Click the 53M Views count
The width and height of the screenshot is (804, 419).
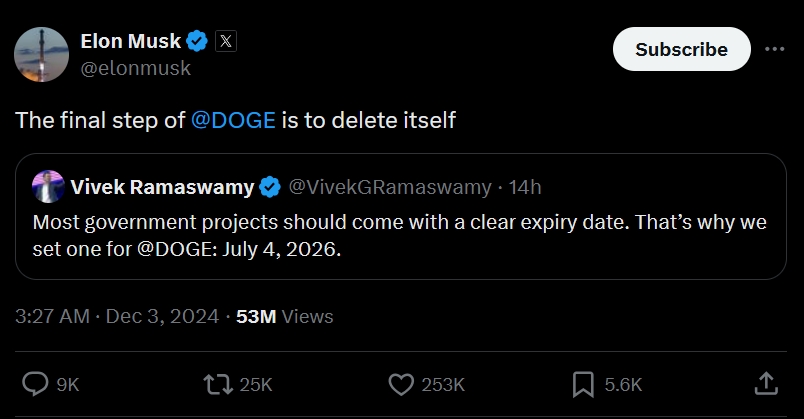click(x=284, y=317)
